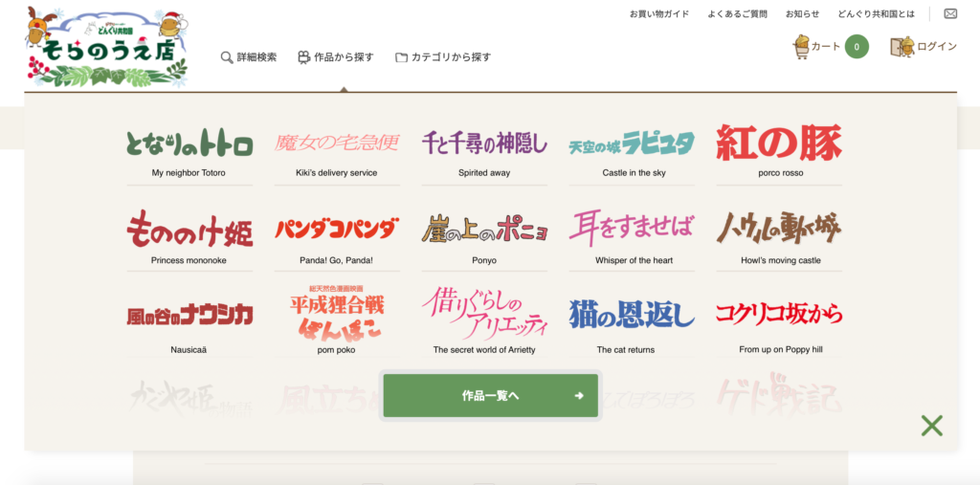This screenshot has height=485, width=980.
Task: Click the ログイン text link
Action: [x=937, y=47]
